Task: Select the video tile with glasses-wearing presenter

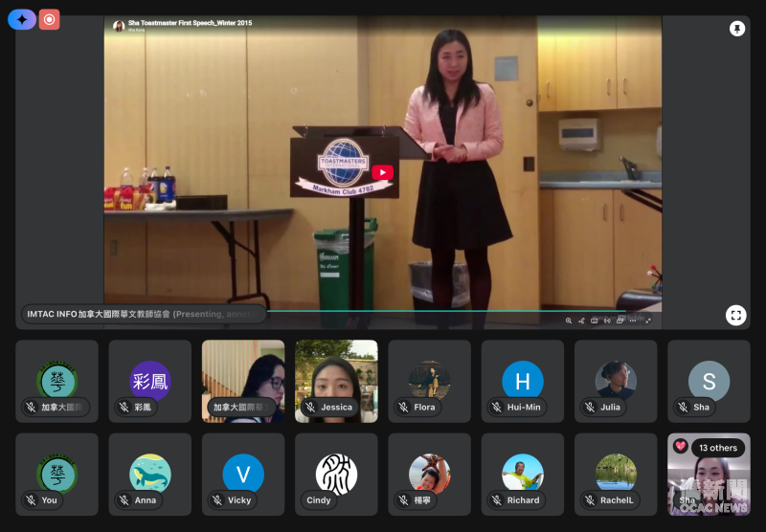Action: point(243,381)
